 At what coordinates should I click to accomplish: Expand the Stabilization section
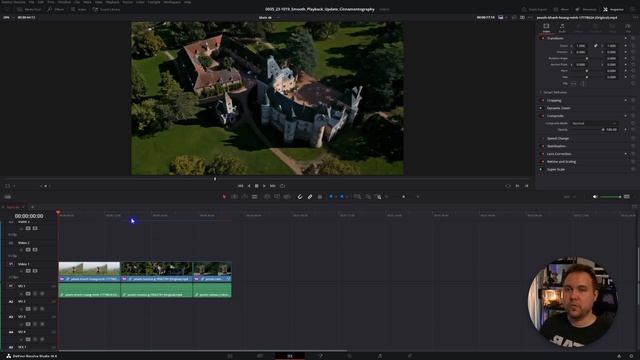click(x=556, y=146)
